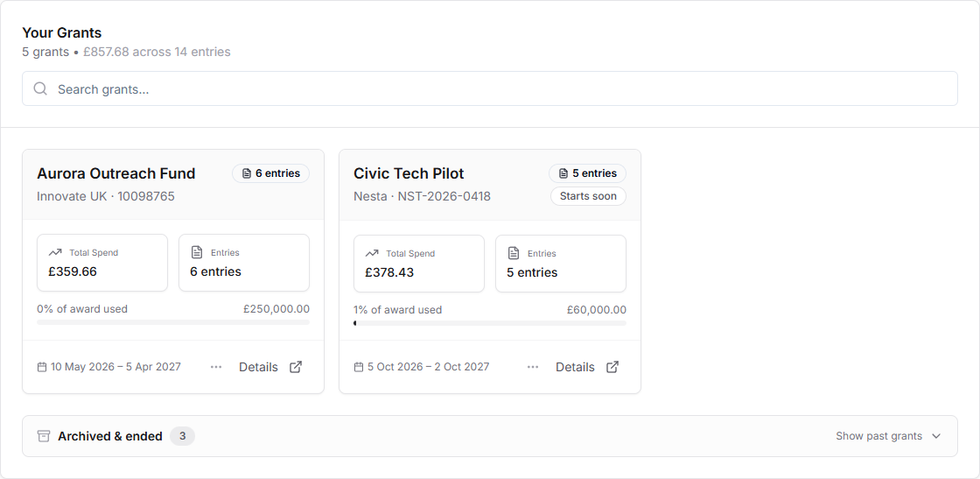
Task: Click the archived count badge 3
Action: (183, 436)
